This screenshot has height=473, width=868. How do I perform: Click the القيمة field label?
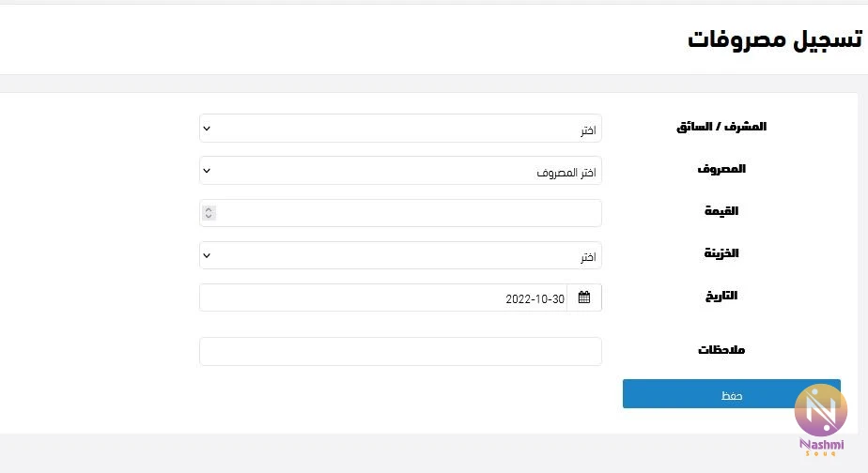(x=721, y=211)
